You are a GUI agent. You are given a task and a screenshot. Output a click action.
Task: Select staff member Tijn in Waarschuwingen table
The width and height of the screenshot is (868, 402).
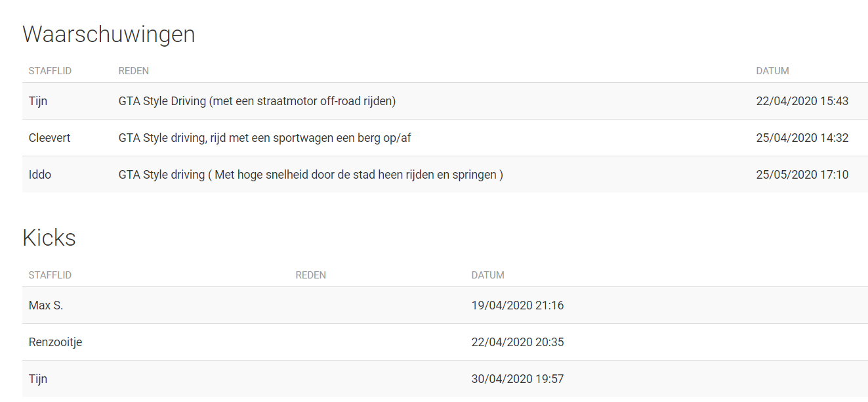pos(38,101)
